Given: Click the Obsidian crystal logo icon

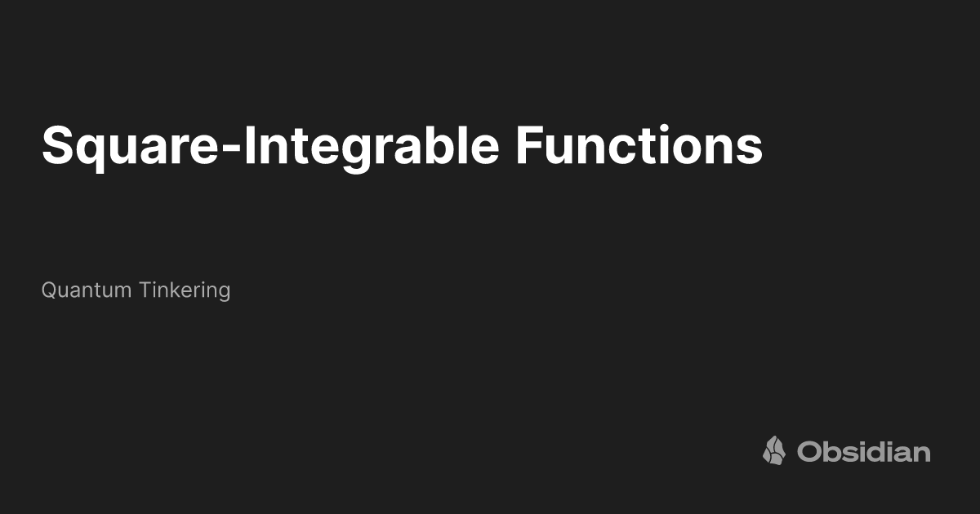Looking at the screenshot, I should click(x=774, y=450).
